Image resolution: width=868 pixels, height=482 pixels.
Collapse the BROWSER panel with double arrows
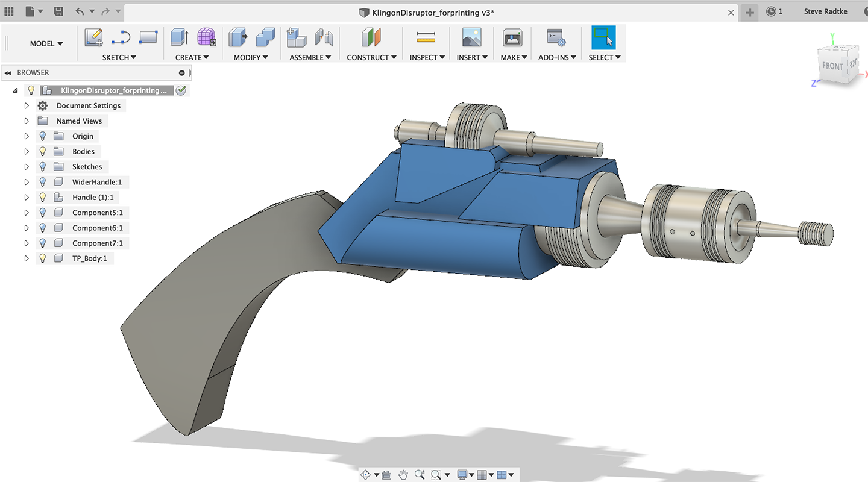point(8,72)
